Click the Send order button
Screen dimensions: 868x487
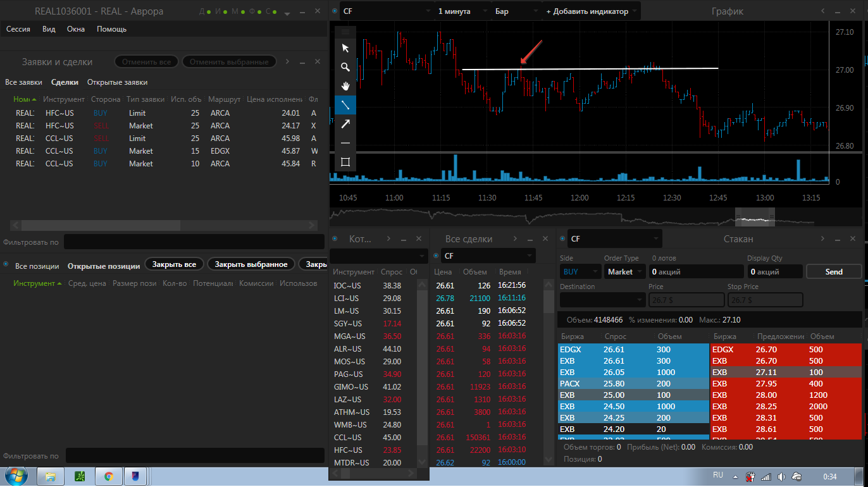[834, 271]
